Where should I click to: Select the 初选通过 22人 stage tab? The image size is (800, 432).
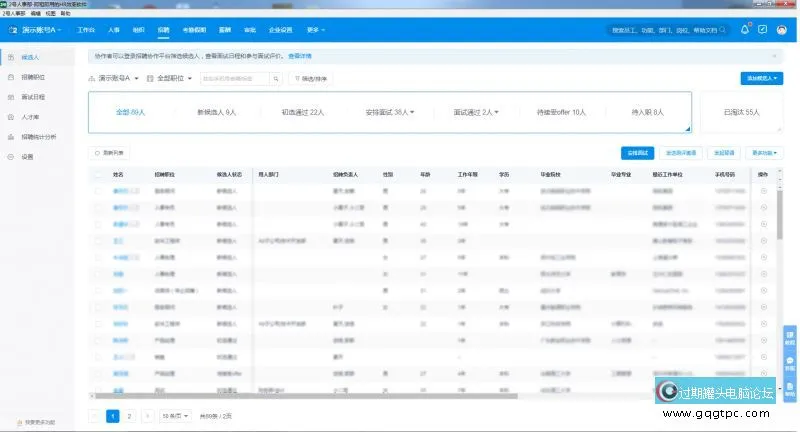point(303,112)
